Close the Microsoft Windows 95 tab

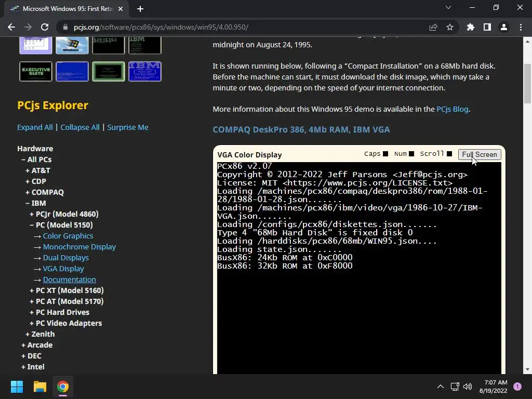[121, 9]
